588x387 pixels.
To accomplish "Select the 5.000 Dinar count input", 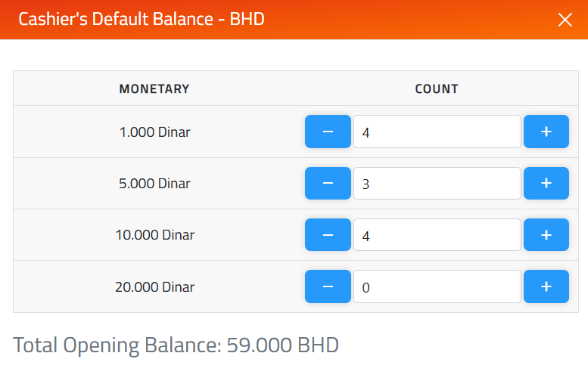I will [437, 184].
